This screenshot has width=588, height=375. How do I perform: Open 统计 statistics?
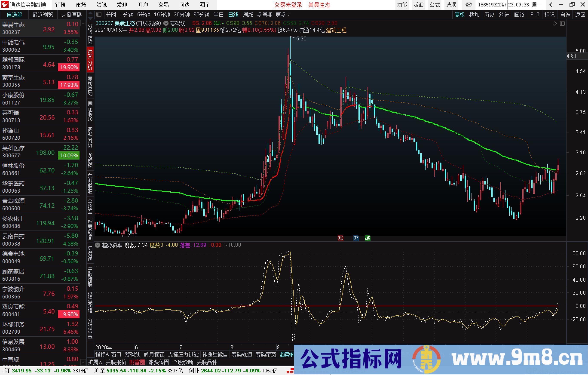pyautogui.click(x=504, y=15)
